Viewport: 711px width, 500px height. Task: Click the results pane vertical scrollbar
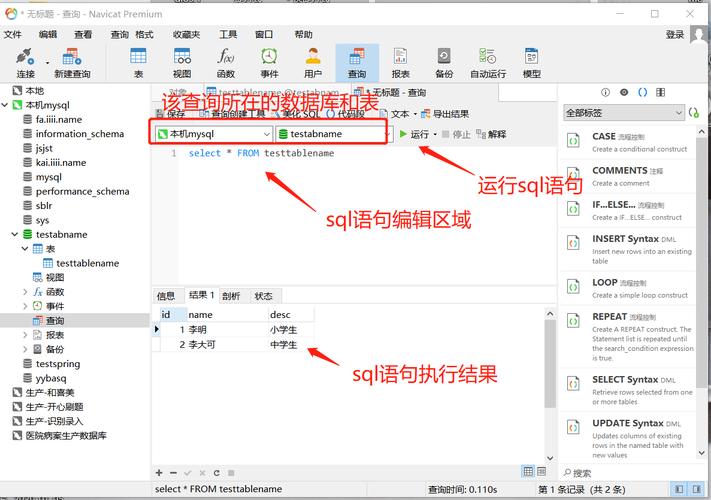pyautogui.click(x=550, y=363)
